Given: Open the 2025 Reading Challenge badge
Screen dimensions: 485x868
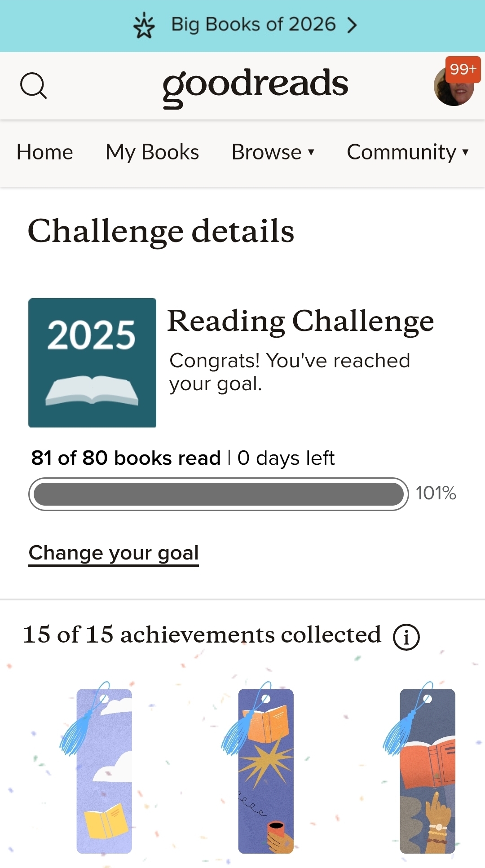Looking at the screenshot, I should 93,362.
